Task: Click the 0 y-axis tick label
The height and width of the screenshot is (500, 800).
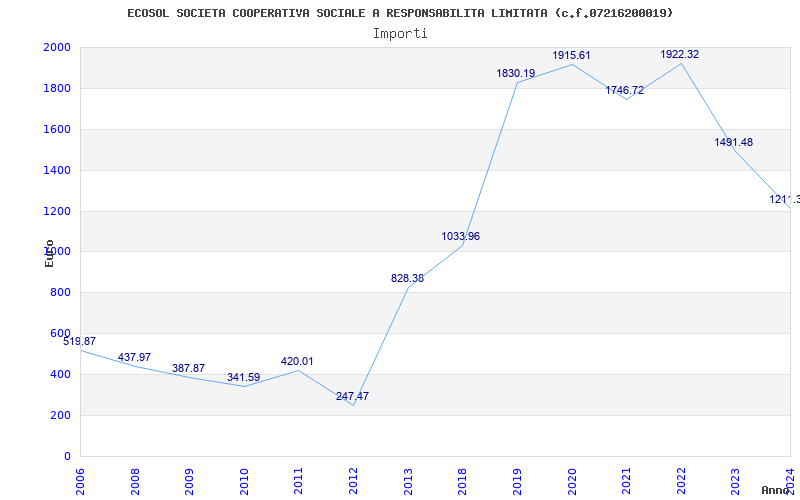Action: coord(67,456)
